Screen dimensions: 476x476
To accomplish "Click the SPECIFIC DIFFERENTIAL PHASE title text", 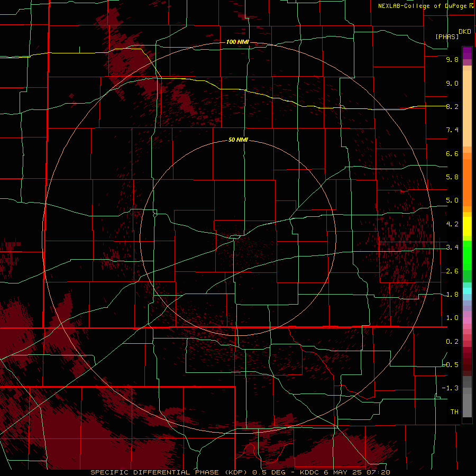I will point(154,472).
